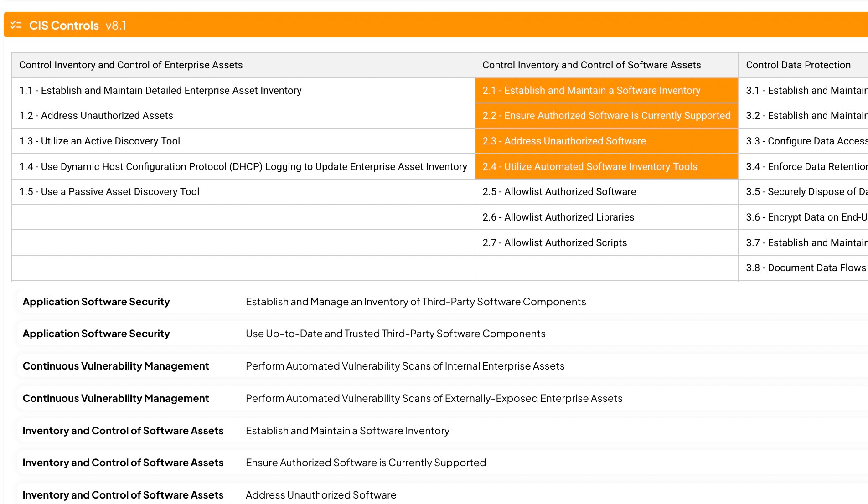Click highlighted cell 2.3 Address Unauthorized Software
Viewport: 868px width, 504px height.
coord(606,141)
